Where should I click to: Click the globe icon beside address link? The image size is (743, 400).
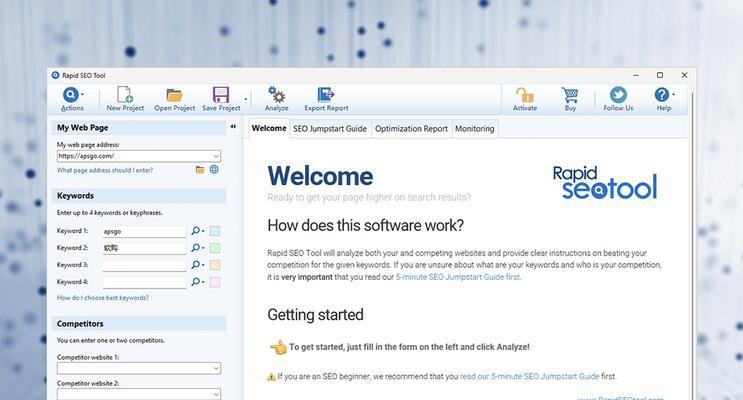(x=214, y=169)
